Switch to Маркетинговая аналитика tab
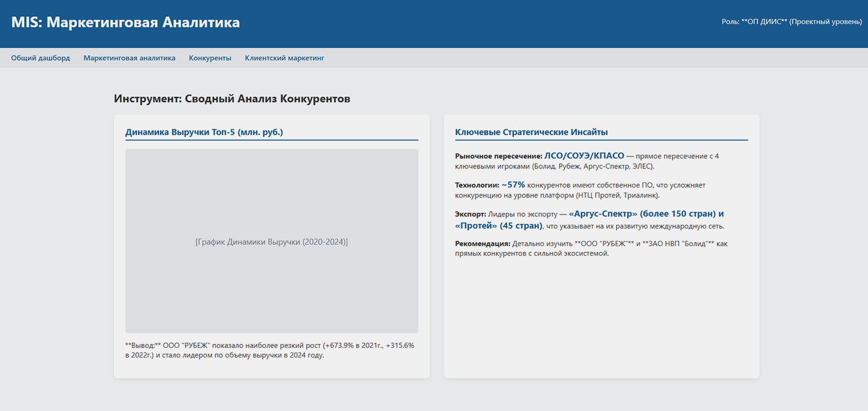The height and width of the screenshot is (411, 868). click(129, 58)
